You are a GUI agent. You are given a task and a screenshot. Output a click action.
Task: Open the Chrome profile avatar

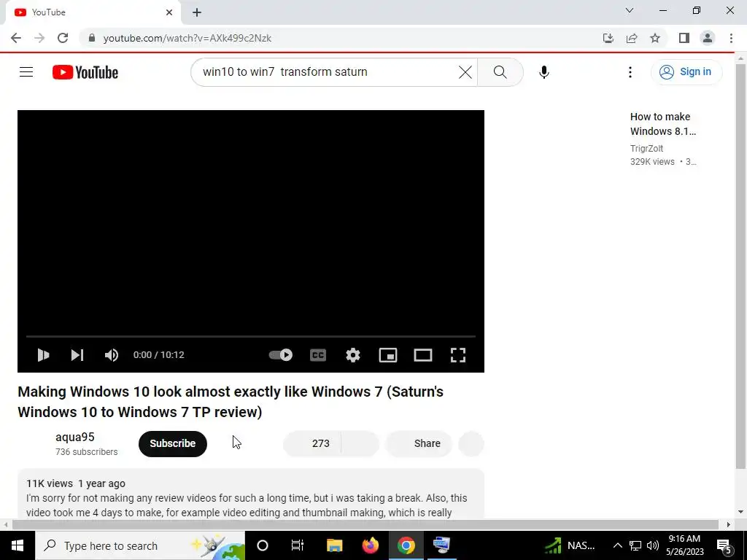tap(708, 38)
